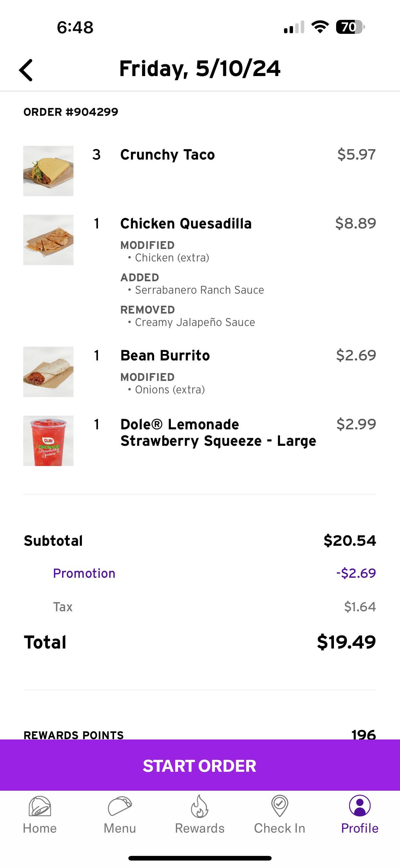Select the Chicken Quesadilla item name

[x=186, y=224]
